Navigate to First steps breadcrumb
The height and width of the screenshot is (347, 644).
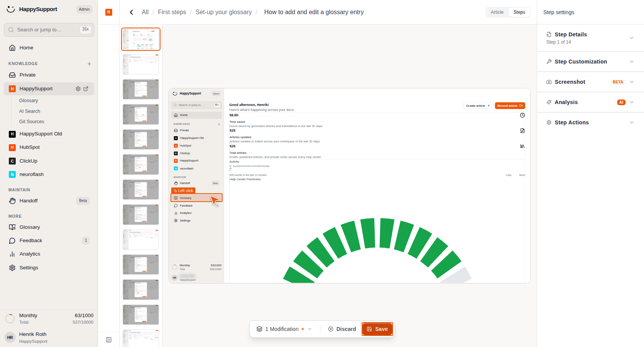(172, 12)
